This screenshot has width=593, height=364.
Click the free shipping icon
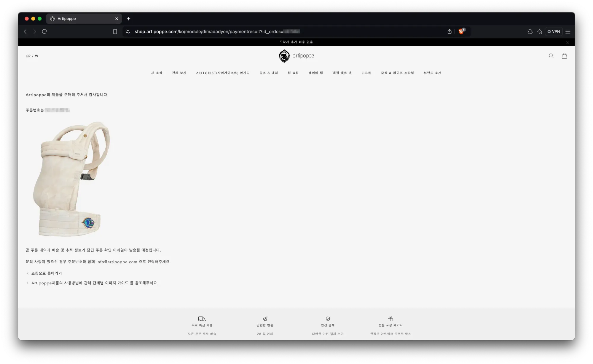point(202,319)
